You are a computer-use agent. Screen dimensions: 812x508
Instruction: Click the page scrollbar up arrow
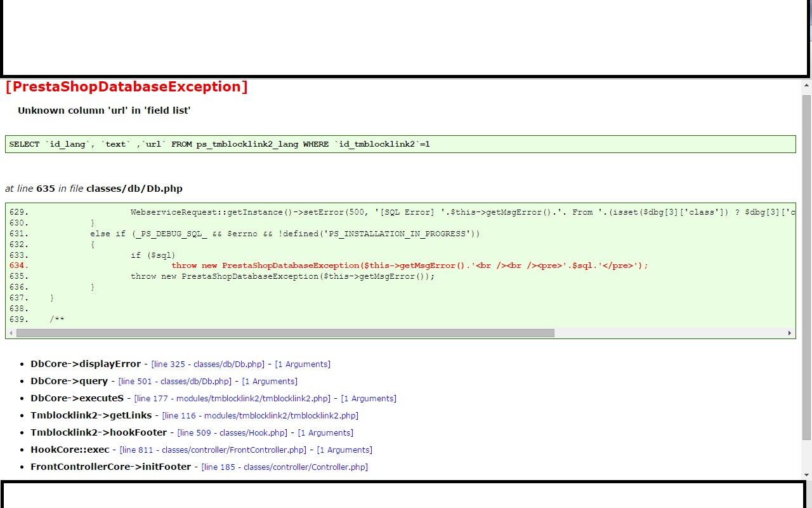point(806,84)
